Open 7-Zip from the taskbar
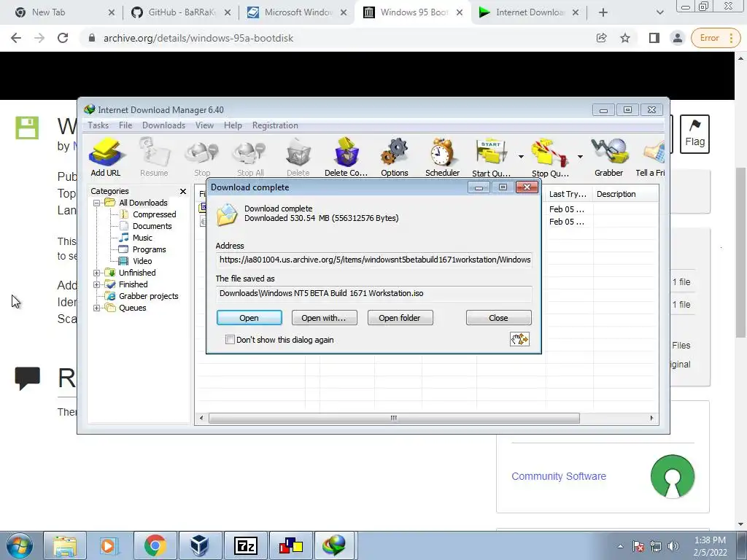Screen dimensions: 747x560 coord(246,545)
